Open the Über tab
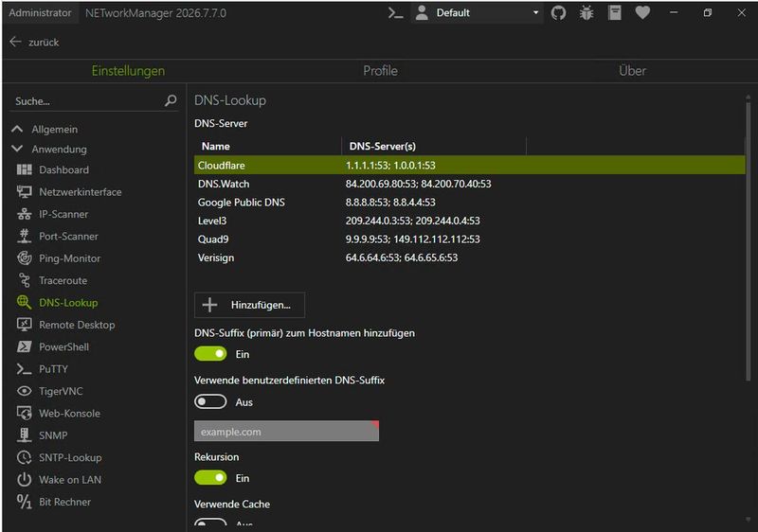Image resolution: width=758 pixels, height=532 pixels. [x=632, y=70]
